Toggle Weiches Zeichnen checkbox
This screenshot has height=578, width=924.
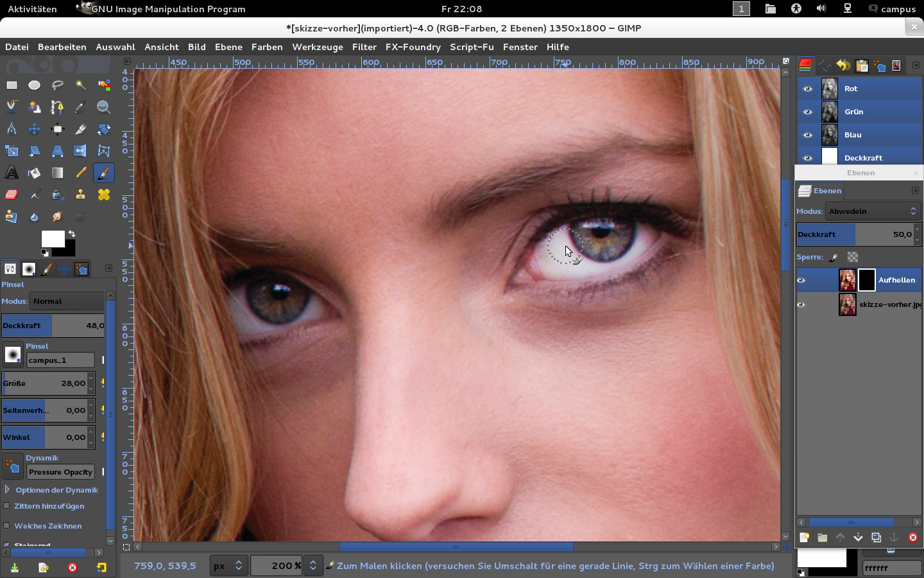point(7,525)
